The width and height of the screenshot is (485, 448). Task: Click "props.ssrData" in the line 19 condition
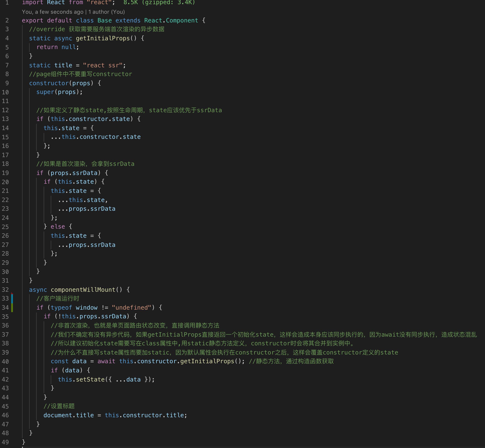[74, 173]
